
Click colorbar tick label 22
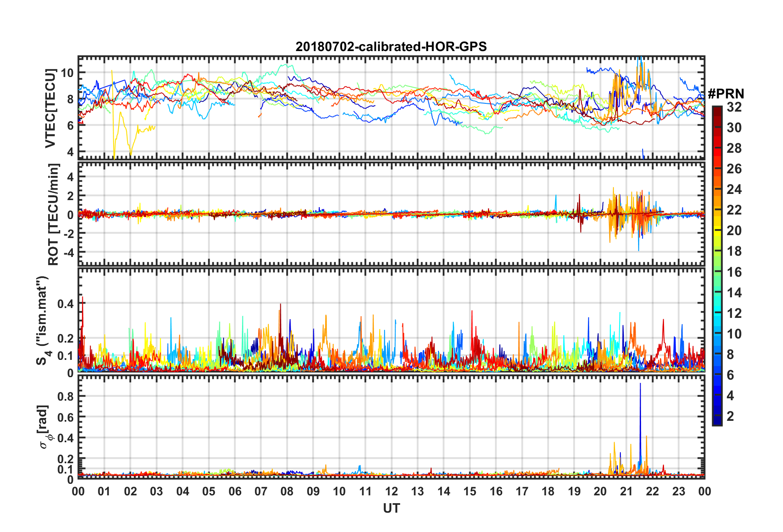pyautogui.click(x=734, y=210)
